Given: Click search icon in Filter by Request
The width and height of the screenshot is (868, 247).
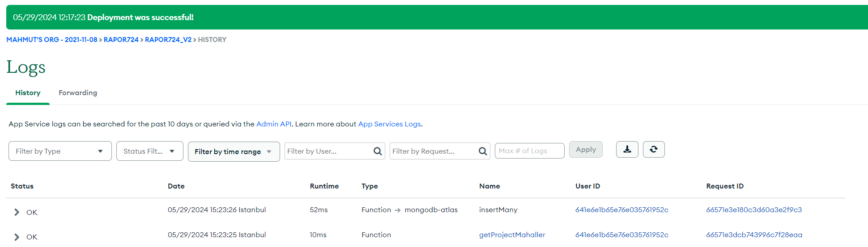Looking at the screenshot, I should (483, 151).
